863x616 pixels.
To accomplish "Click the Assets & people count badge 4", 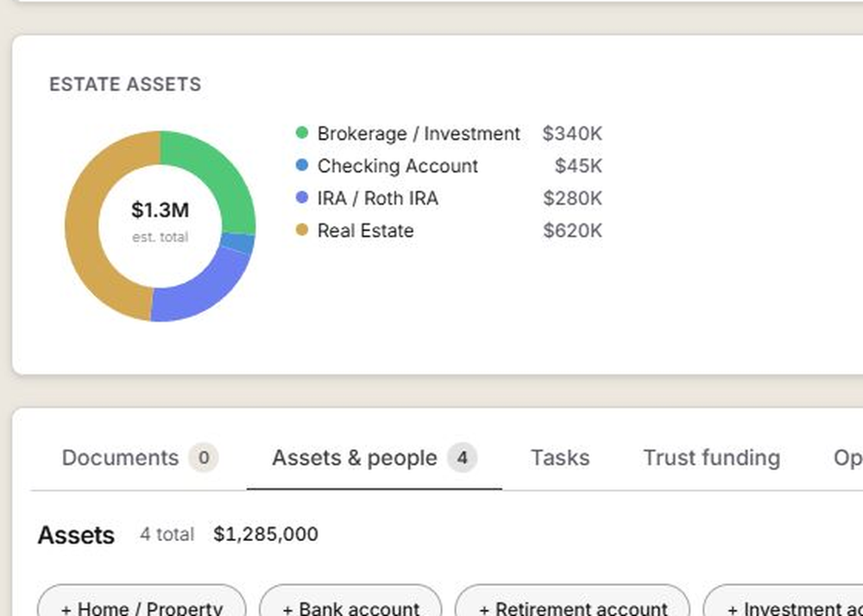I will (x=463, y=457).
